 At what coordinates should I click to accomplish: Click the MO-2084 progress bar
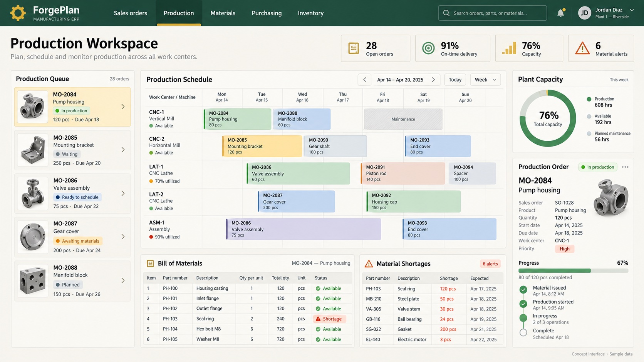click(x=573, y=271)
